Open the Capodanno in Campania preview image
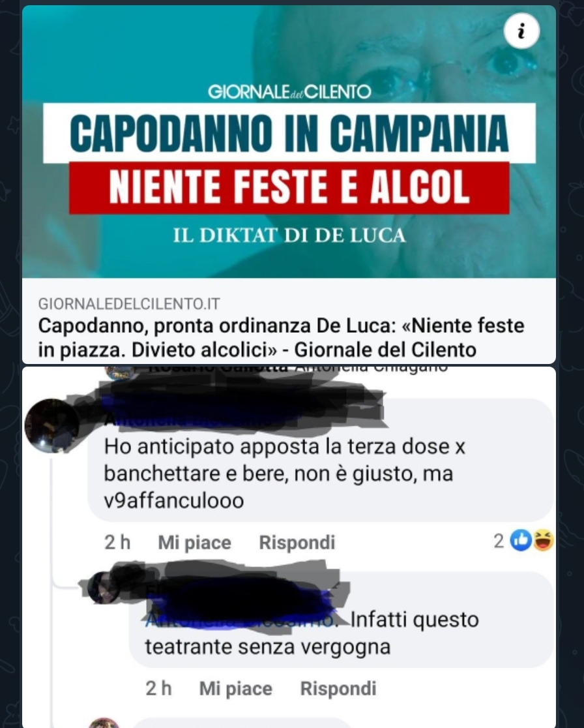 point(289,142)
